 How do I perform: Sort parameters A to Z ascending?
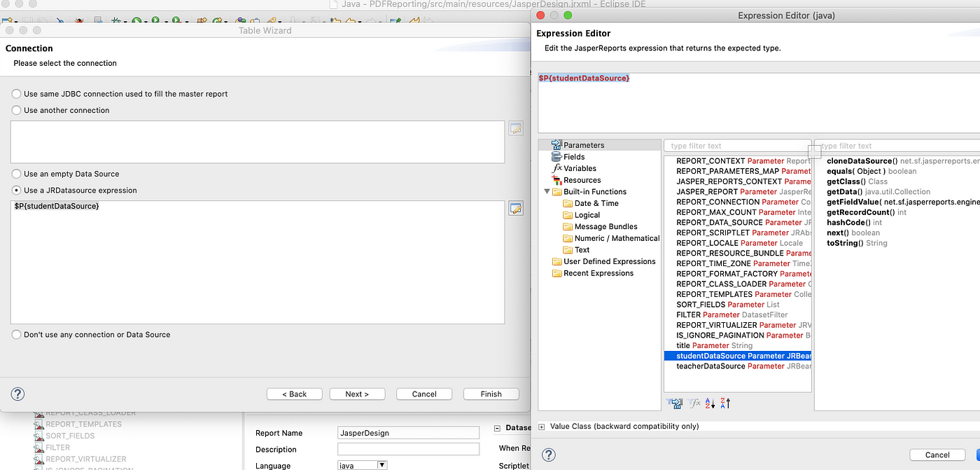coord(710,403)
